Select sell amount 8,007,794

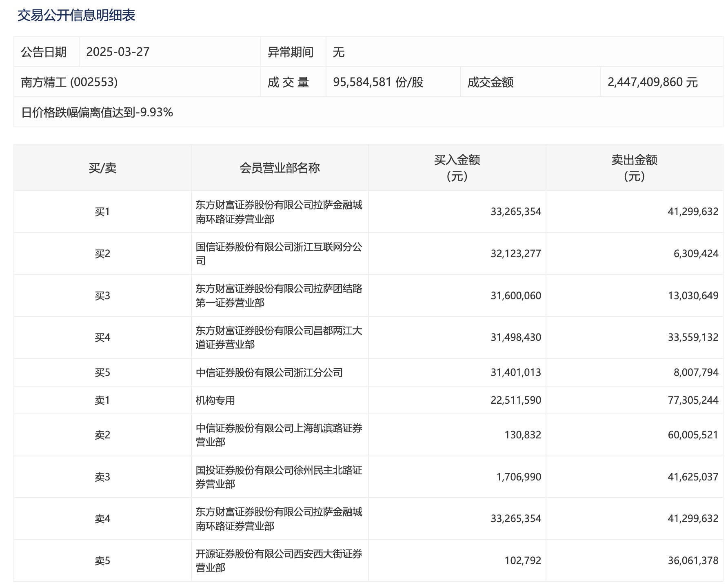click(696, 372)
